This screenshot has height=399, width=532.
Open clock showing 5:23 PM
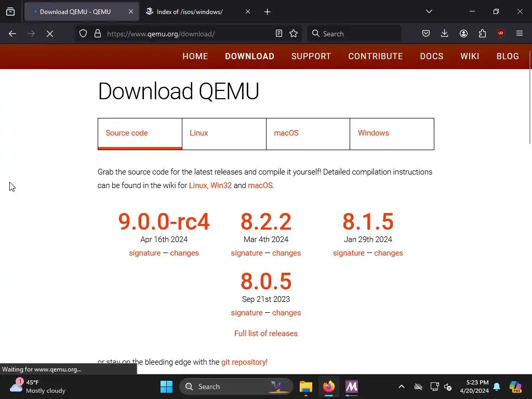click(474, 387)
